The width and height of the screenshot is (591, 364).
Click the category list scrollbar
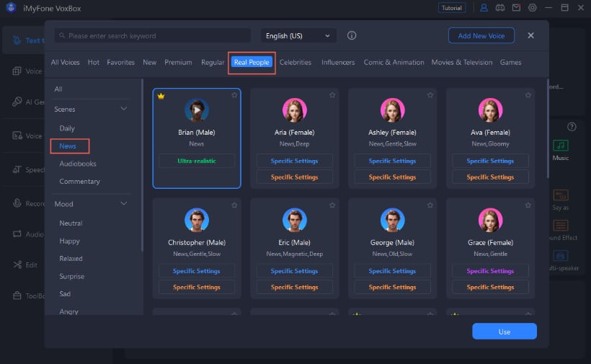click(x=142, y=165)
